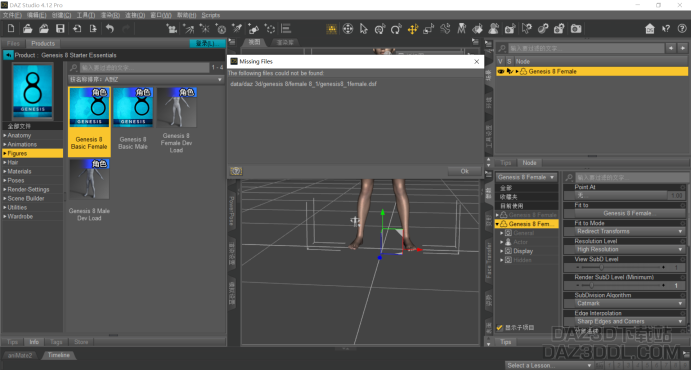This screenshot has width=691, height=370.
Task: Click Ok in Missing Files dialog
Action: click(x=464, y=171)
